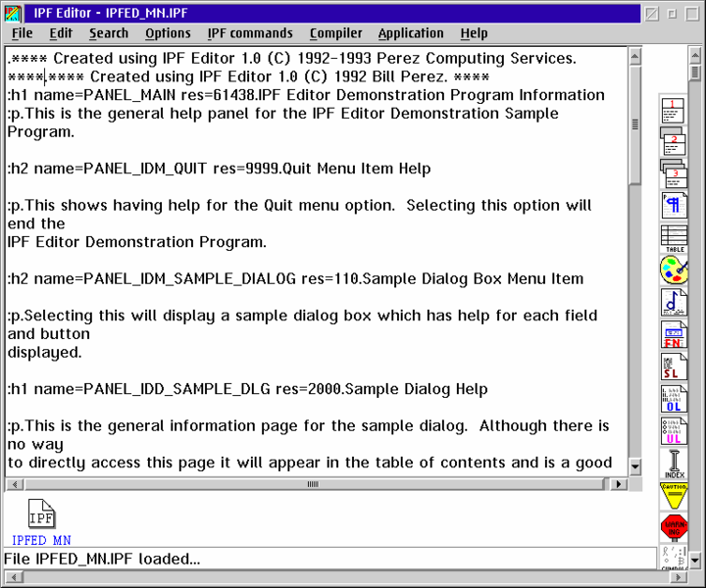Viewport: 706px width, 588px height.
Task: Click tool palette scrollbar down arrow
Action: pyautogui.click(x=695, y=561)
